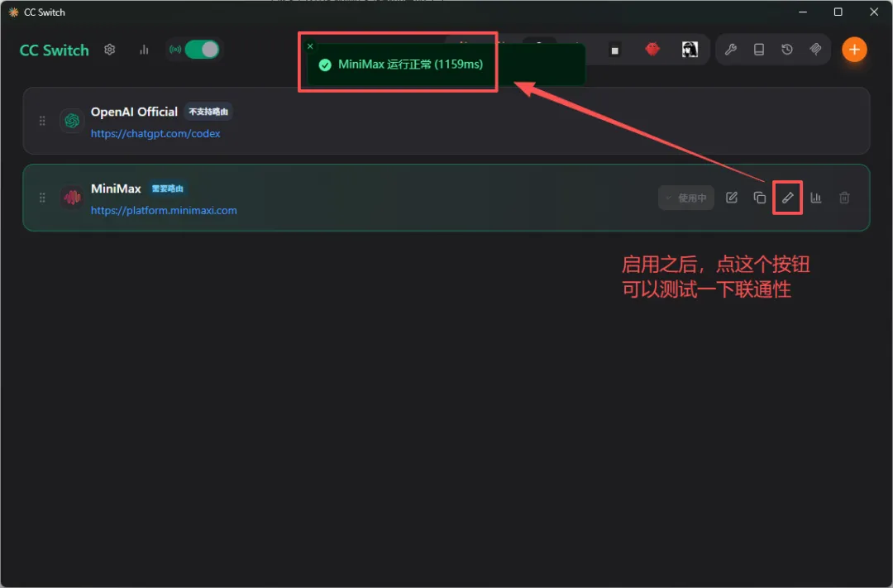Image resolution: width=893 pixels, height=588 pixels.
Task: Click the drag handle of MiniMax
Action: 42,198
